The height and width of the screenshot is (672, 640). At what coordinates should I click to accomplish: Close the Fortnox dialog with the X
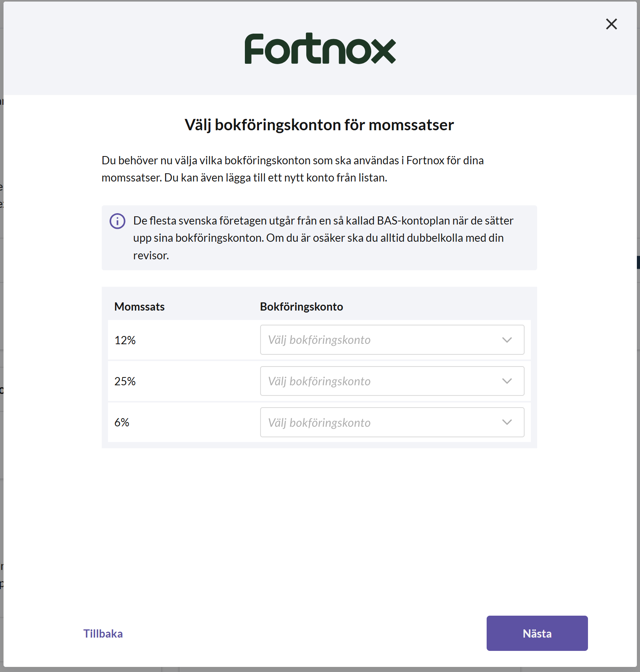611,24
